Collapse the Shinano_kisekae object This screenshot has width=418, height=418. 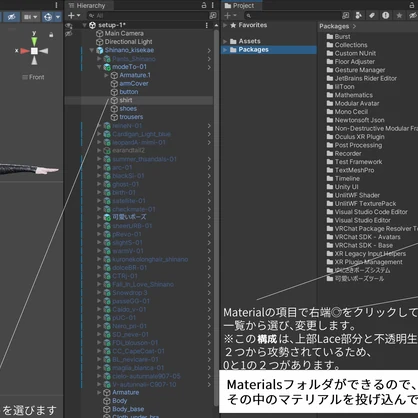point(92,50)
